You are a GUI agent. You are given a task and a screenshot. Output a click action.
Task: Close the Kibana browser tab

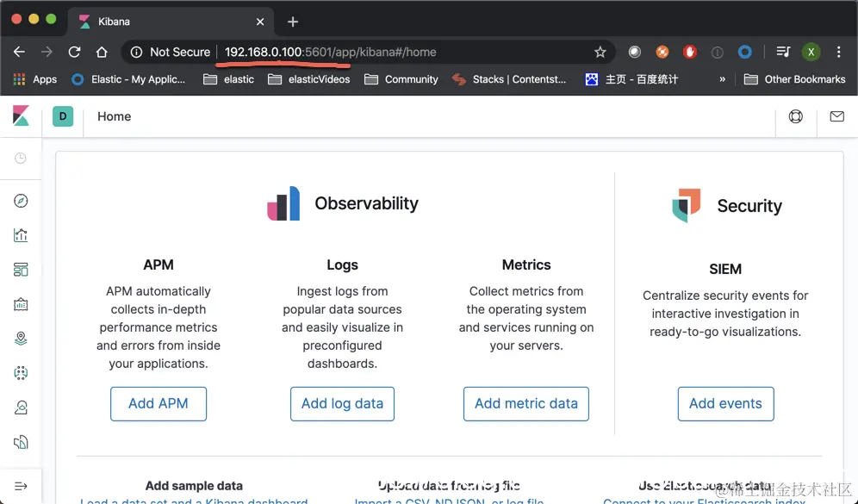260,22
